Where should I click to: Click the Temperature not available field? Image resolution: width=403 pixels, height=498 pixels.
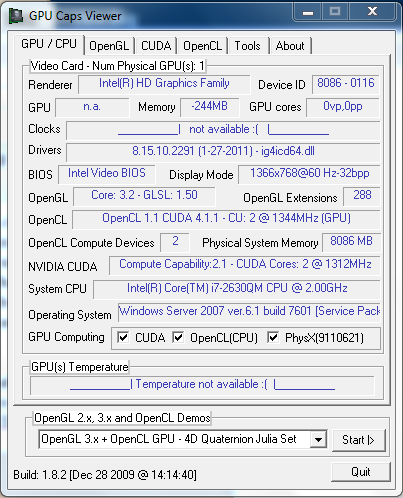tap(202, 385)
